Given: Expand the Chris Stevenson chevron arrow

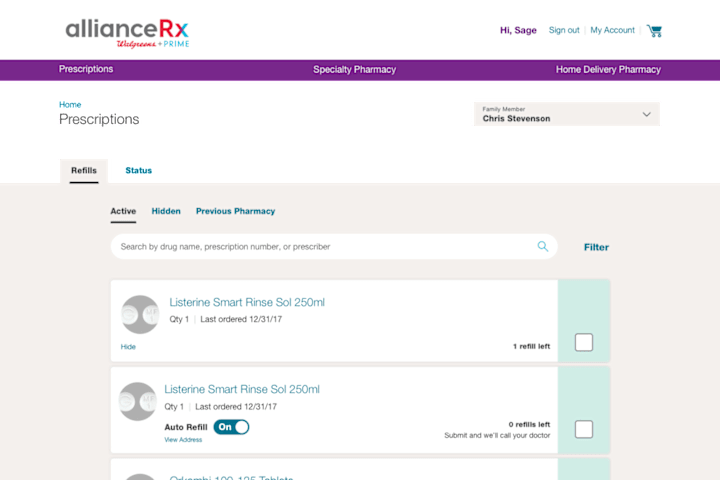Looking at the screenshot, I should click(647, 114).
